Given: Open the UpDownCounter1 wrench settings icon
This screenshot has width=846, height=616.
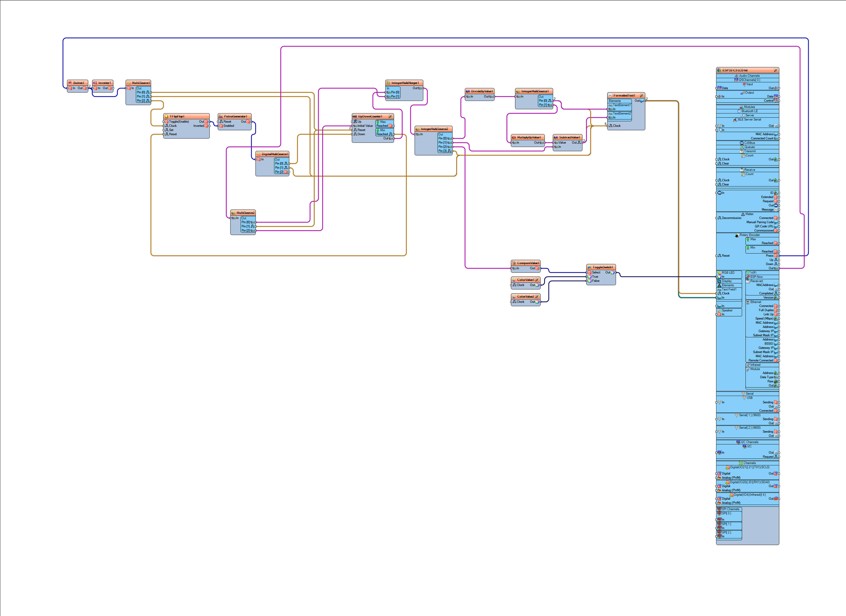Looking at the screenshot, I should point(390,116).
